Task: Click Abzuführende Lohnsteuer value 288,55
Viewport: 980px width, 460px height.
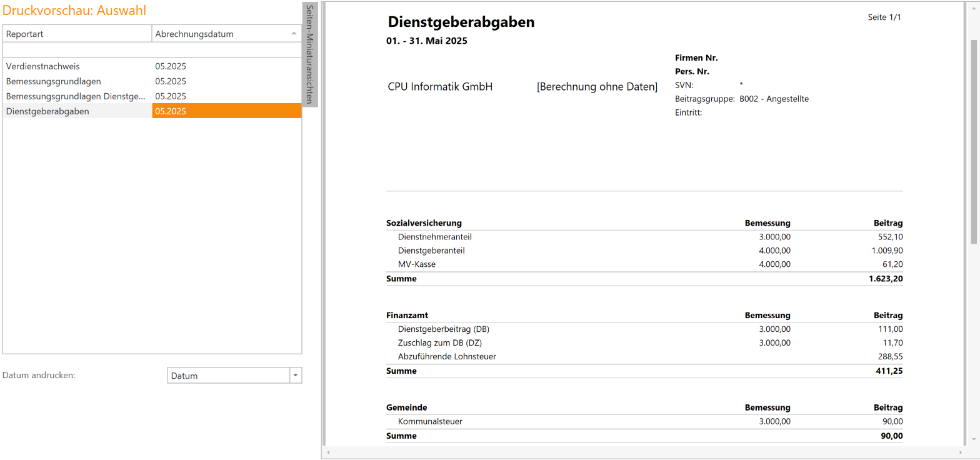Action: pyautogui.click(x=889, y=357)
